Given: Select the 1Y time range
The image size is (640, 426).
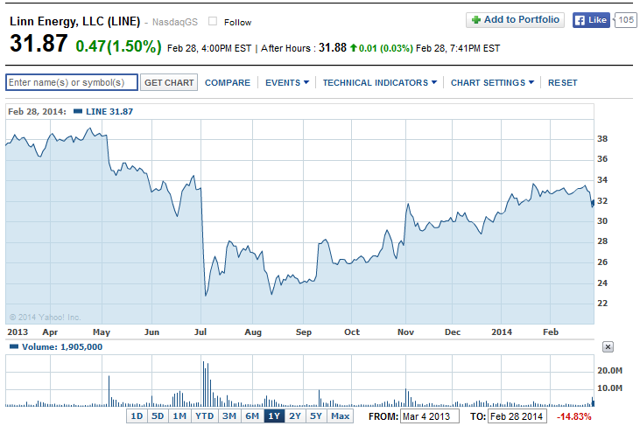Looking at the screenshot, I should point(274,416).
